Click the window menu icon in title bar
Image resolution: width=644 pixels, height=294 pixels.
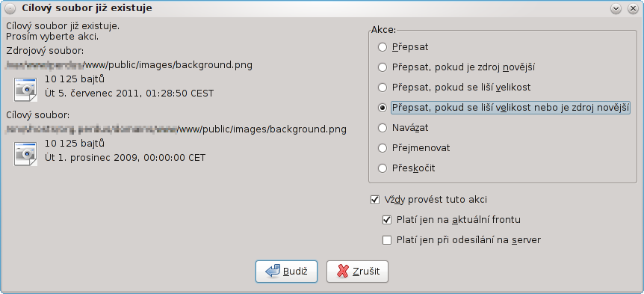(10, 8)
